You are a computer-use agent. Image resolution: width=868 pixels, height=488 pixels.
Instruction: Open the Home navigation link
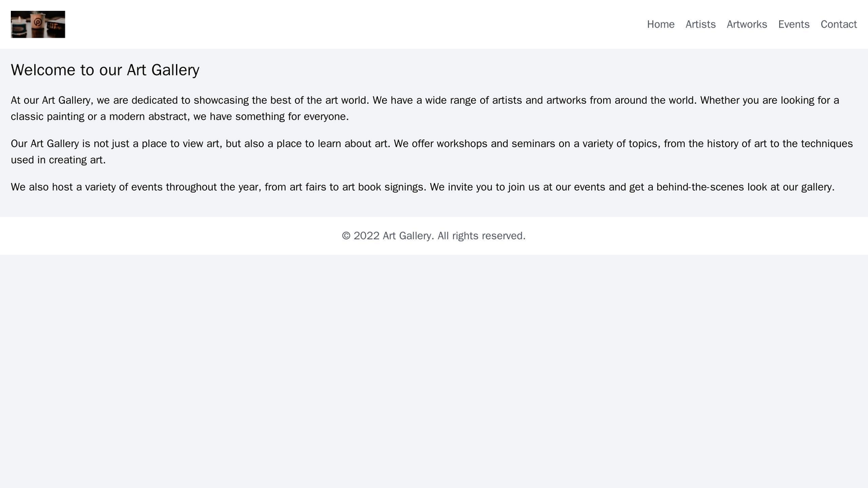660,25
